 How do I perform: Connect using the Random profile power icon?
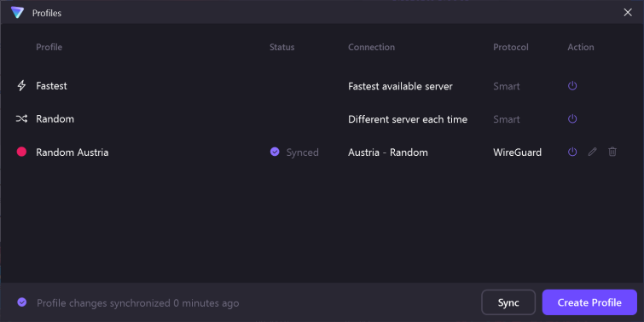coord(572,119)
